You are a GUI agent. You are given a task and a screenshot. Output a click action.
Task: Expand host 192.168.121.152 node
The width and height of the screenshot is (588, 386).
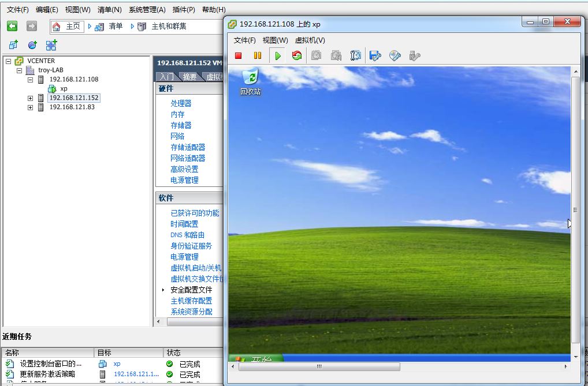tap(31, 98)
